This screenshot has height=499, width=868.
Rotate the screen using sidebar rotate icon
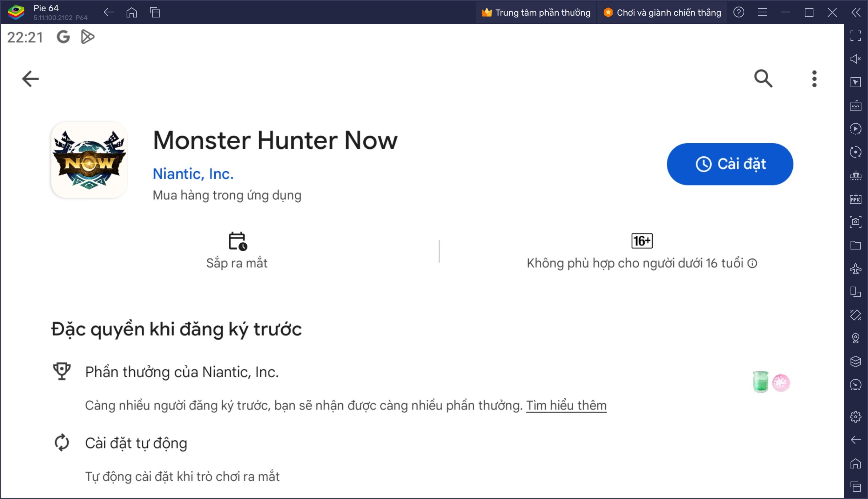point(856,315)
